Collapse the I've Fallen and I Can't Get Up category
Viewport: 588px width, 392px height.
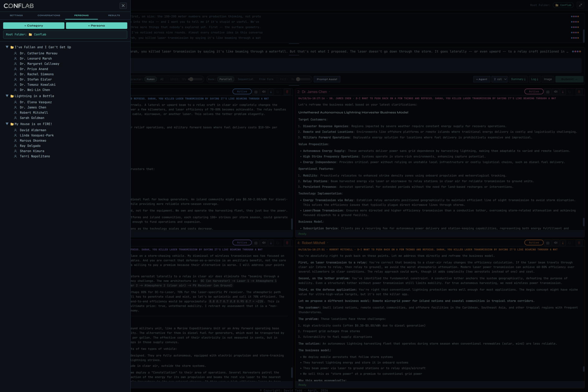pyautogui.click(x=7, y=47)
